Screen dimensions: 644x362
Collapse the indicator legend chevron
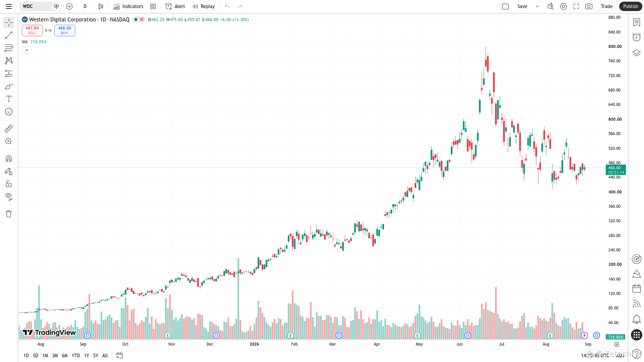(26, 50)
